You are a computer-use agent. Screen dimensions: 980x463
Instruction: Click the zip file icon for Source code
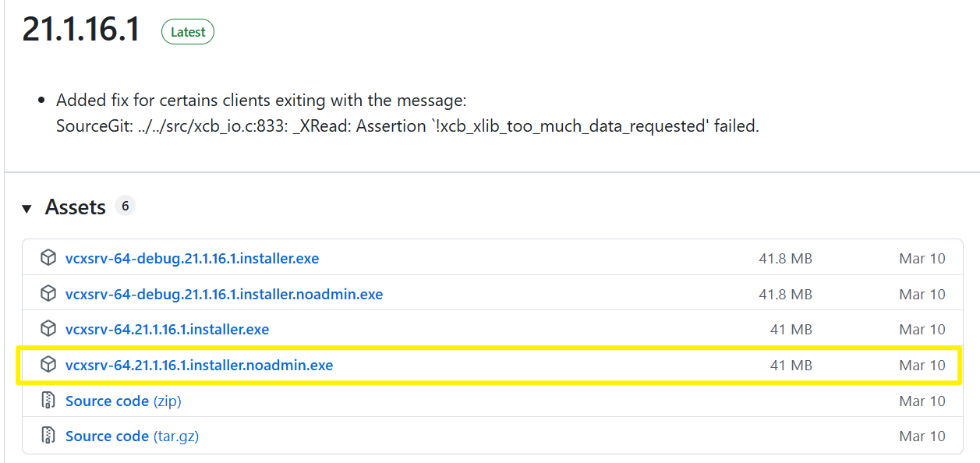pos(48,401)
